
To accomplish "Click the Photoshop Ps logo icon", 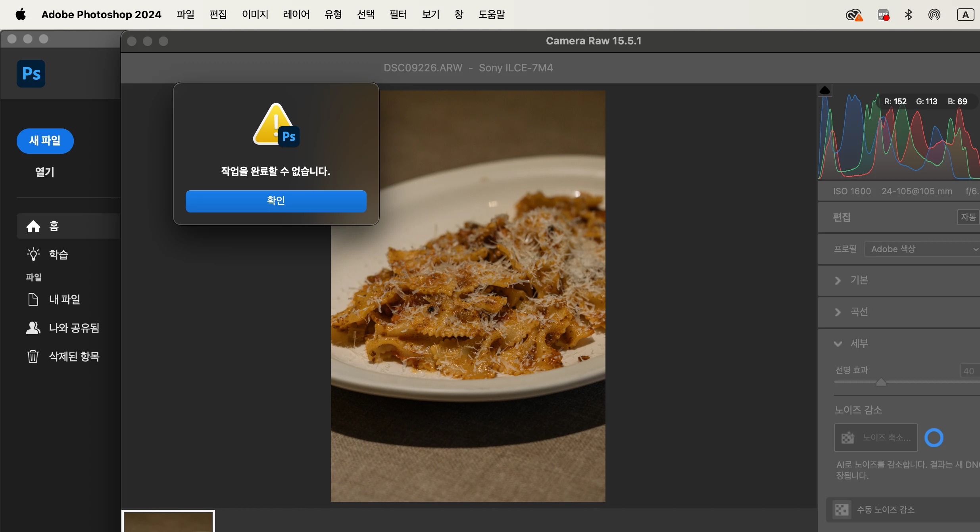I will click(x=31, y=74).
